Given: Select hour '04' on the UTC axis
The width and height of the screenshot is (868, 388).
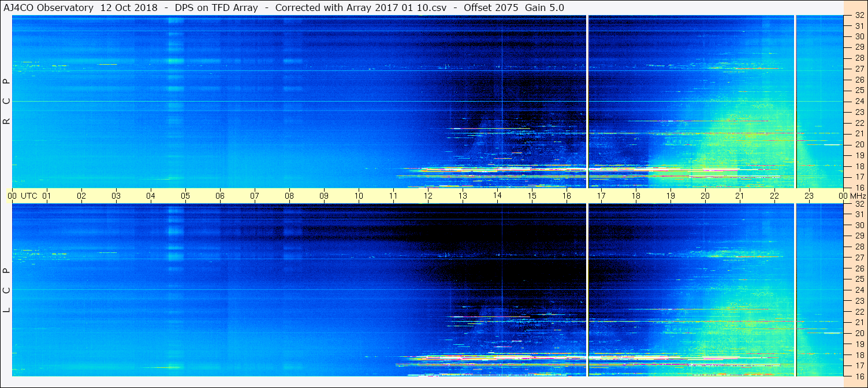Looking at the screenshot, I should pyautogui.click(x=151, y=196).
